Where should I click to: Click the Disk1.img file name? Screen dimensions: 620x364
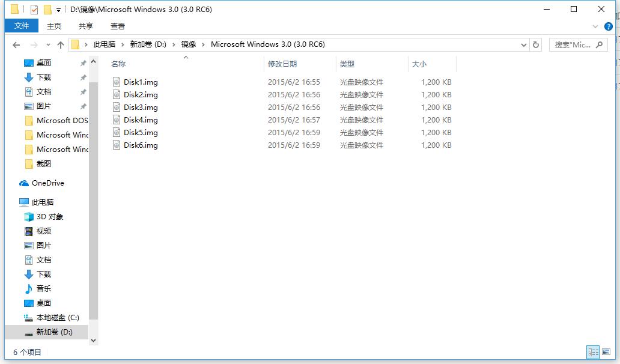[141, 82]
